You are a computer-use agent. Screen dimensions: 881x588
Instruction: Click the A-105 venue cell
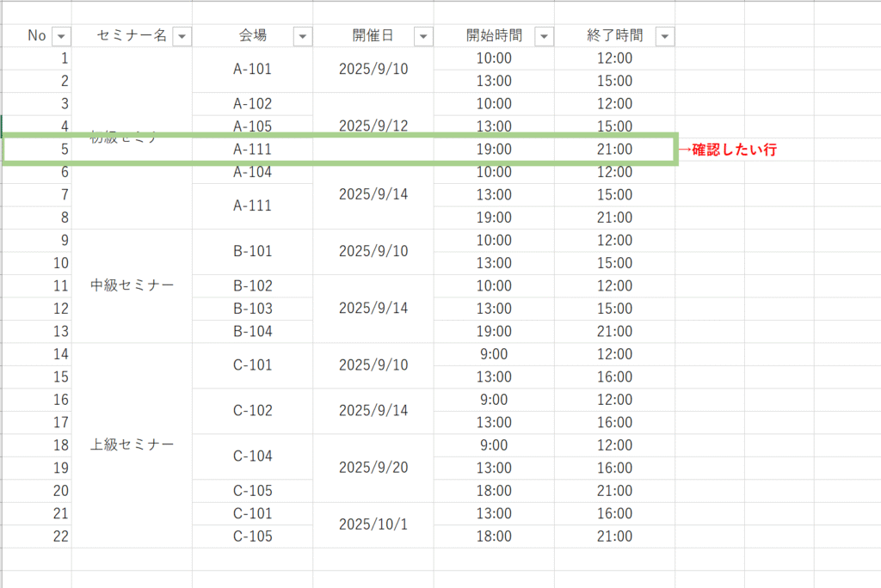coord(252,126)
